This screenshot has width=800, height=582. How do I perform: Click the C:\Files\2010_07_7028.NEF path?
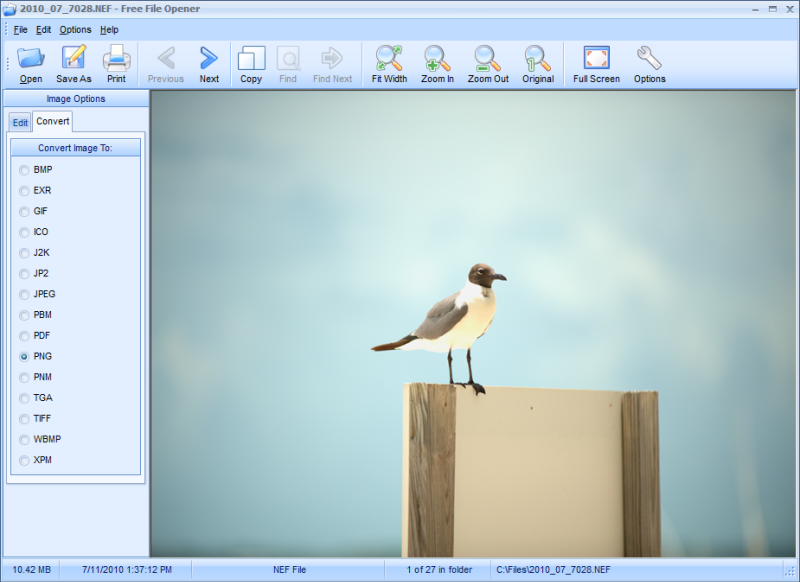(x=553, y=570)
